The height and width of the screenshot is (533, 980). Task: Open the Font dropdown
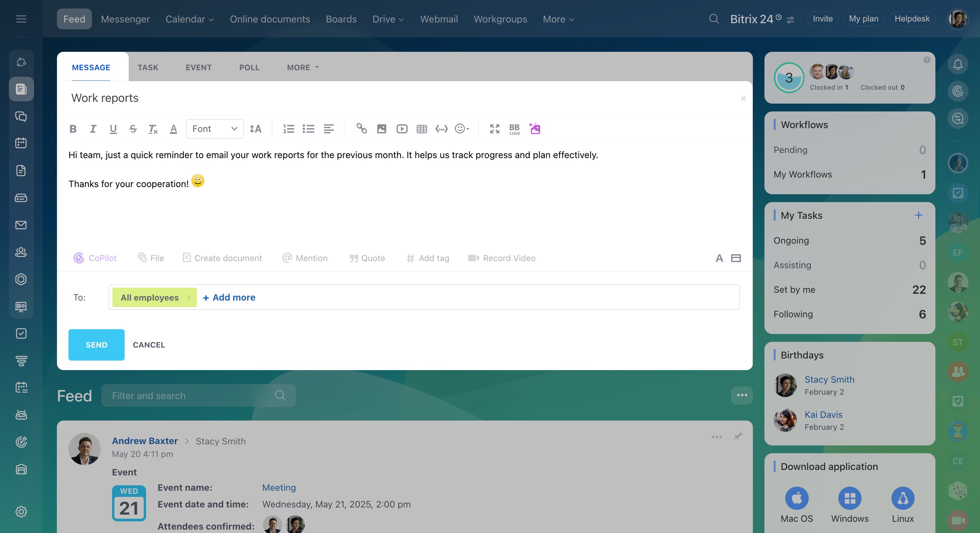point(215,129)
